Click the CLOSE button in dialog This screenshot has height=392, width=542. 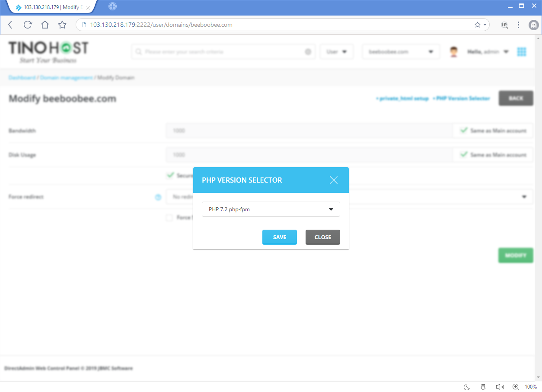[322, 237]
